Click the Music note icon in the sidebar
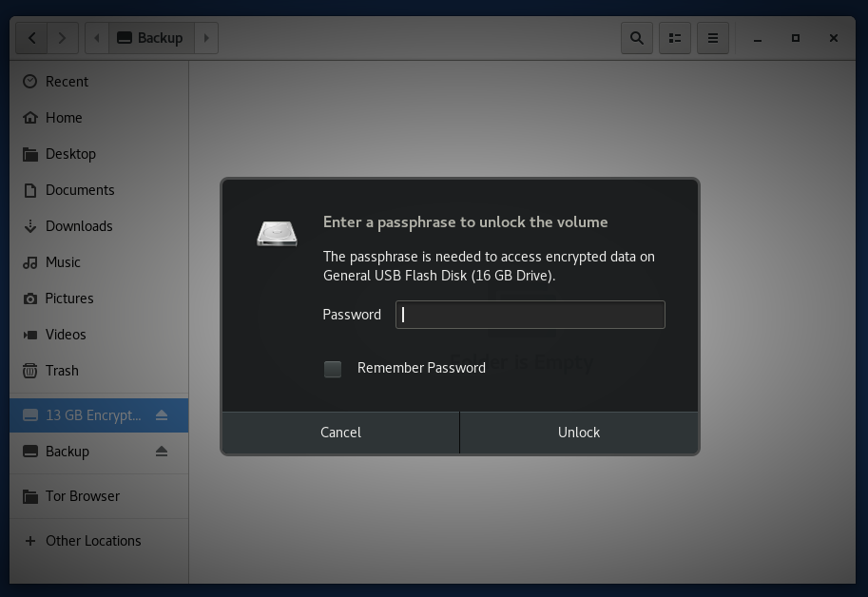This screenshot has height=597, width=868. (29, 262)
